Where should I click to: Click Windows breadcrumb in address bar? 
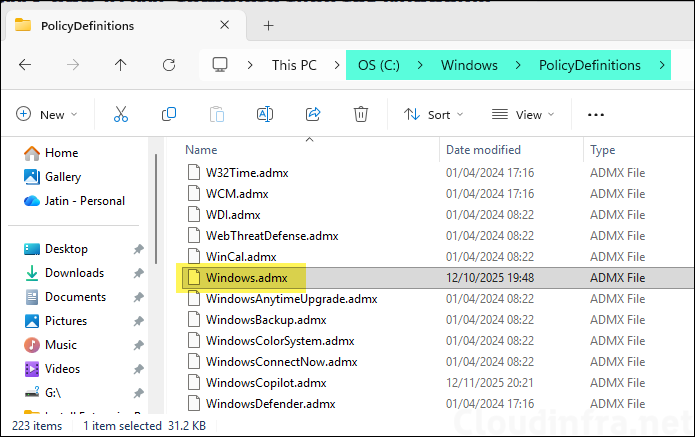pos(469,65)
